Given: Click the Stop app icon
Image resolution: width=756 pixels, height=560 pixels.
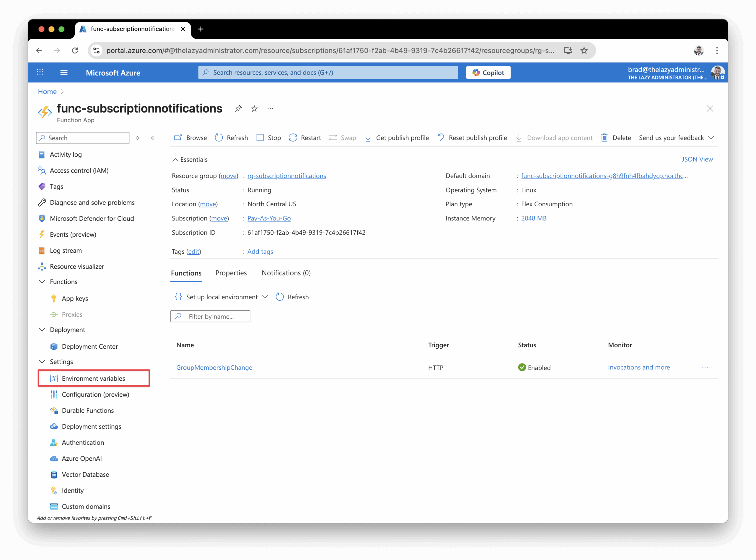Looking at the screenshot, I should pyautogui.click(x=260, y=138).
